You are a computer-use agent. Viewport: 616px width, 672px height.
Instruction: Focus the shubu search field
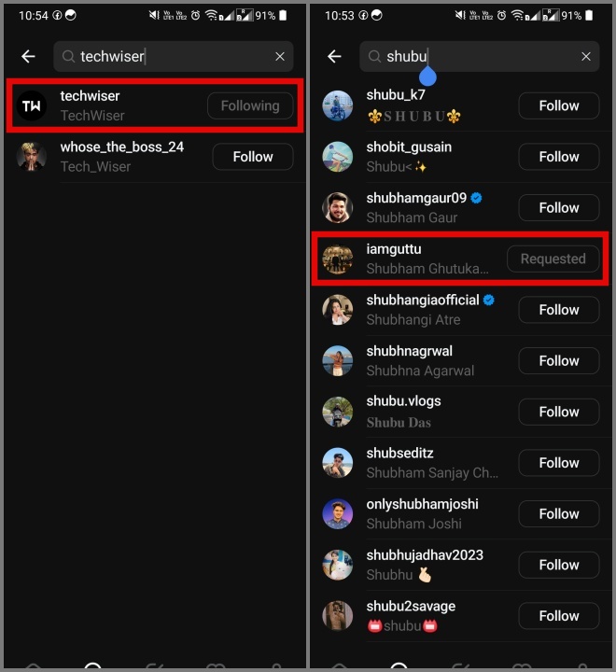click(479, 56)
